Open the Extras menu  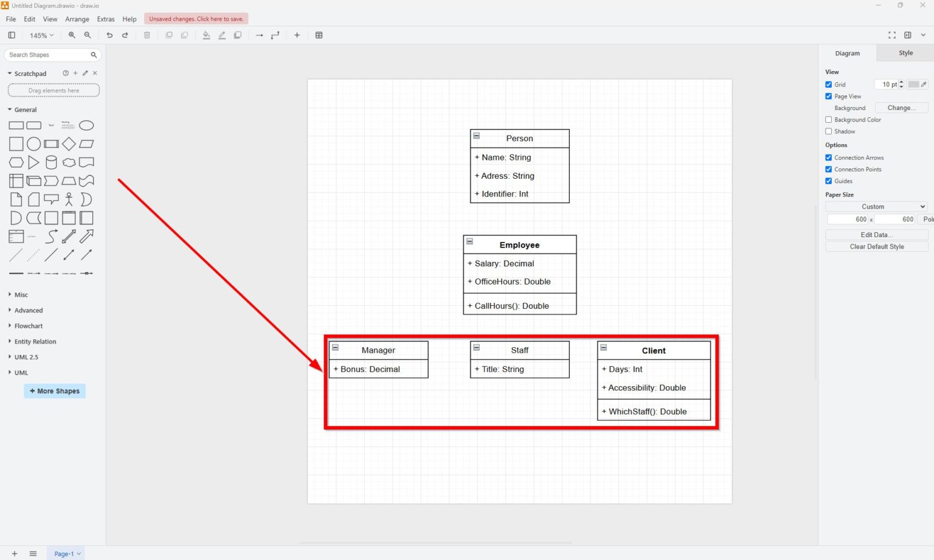(106, 19)
